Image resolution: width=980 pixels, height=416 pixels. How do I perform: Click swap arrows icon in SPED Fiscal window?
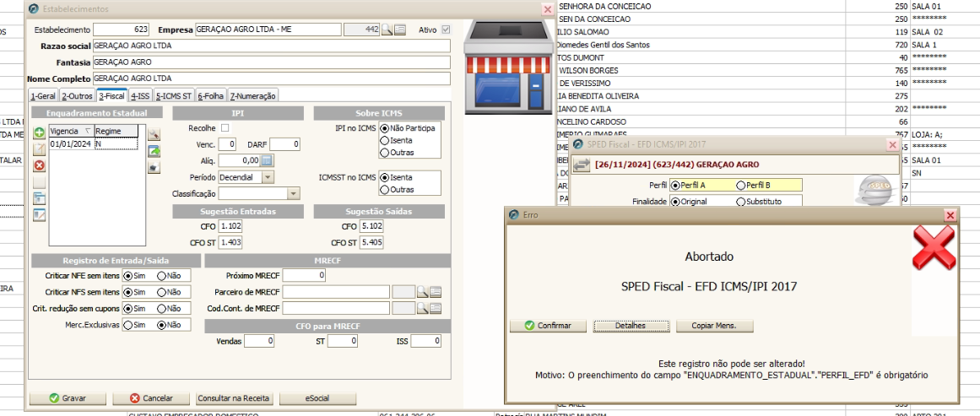pyautogui.click(x=582, y=165)
